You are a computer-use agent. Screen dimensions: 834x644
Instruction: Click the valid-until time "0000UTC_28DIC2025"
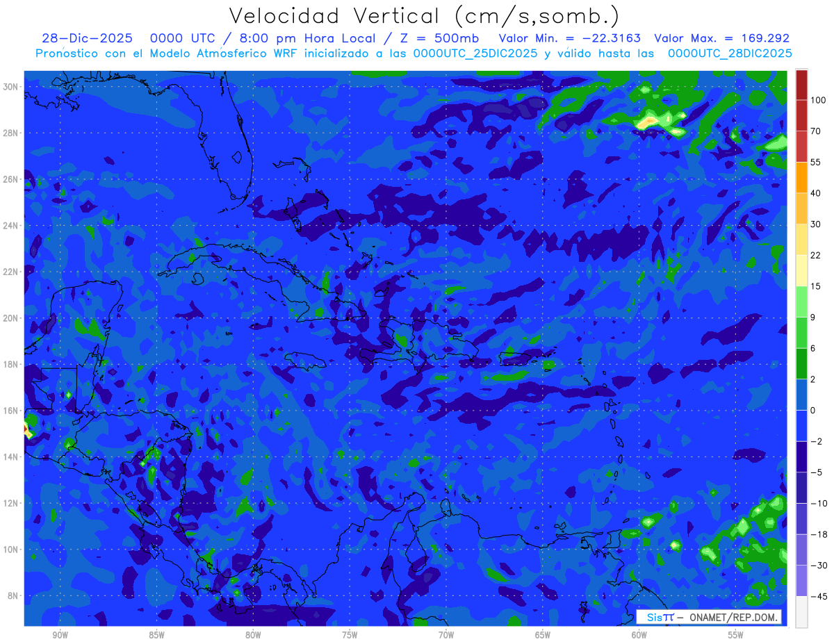(730, 53)
